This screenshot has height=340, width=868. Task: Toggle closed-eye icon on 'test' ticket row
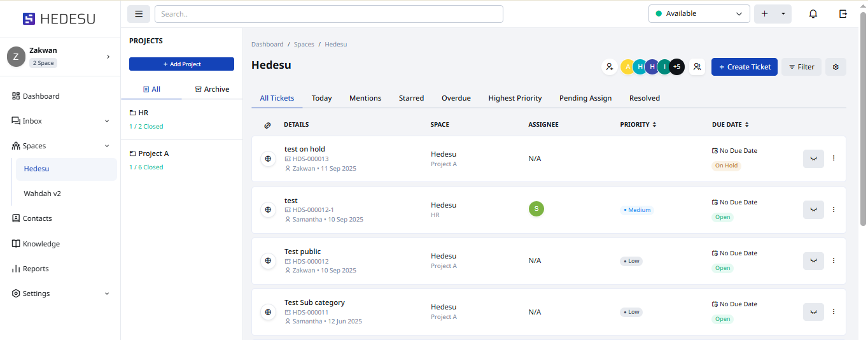813,209
